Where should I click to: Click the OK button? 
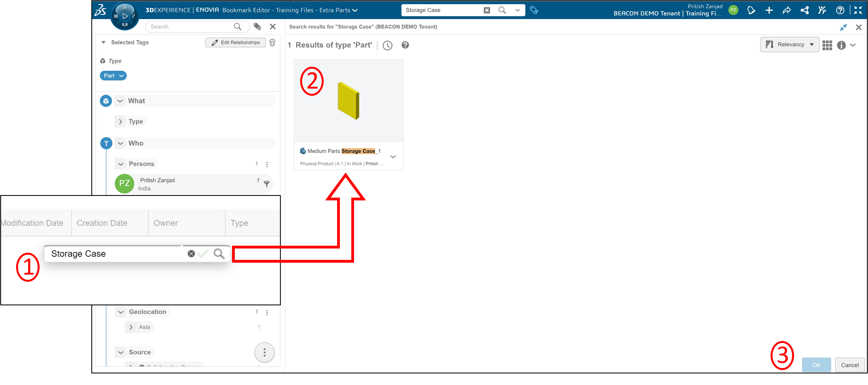[x=816, y=365]
